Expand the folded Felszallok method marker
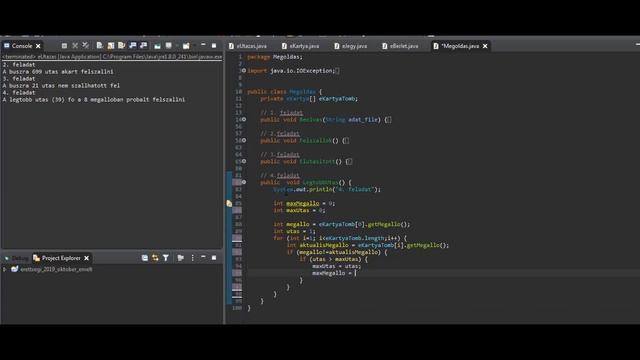Screen dimensions: 640x360 (244, 140)
